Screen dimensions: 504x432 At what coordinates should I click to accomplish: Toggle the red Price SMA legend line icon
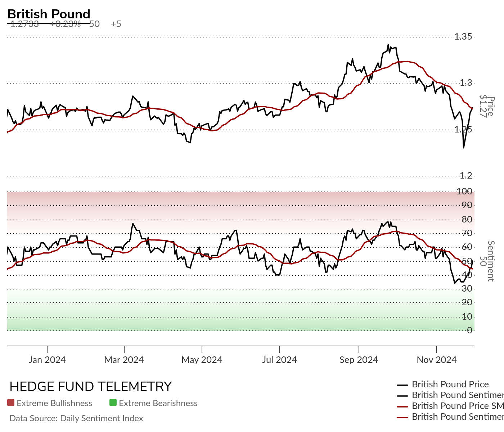[402, 406]
